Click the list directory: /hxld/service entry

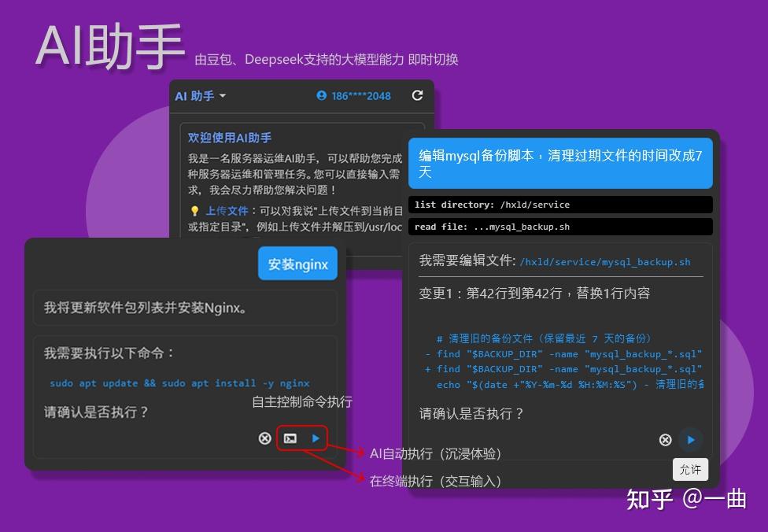pos(560,205)
